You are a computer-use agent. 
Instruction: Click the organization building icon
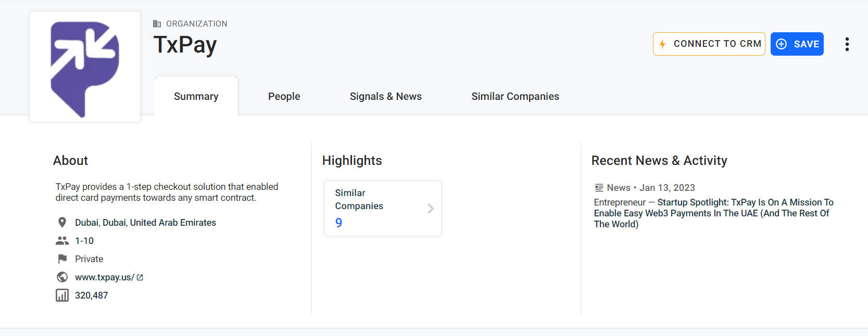point(157,24)
